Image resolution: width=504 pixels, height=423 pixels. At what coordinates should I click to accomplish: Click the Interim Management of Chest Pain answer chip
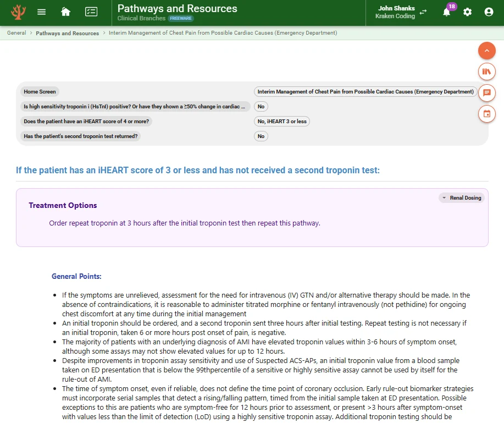point(365,92)
